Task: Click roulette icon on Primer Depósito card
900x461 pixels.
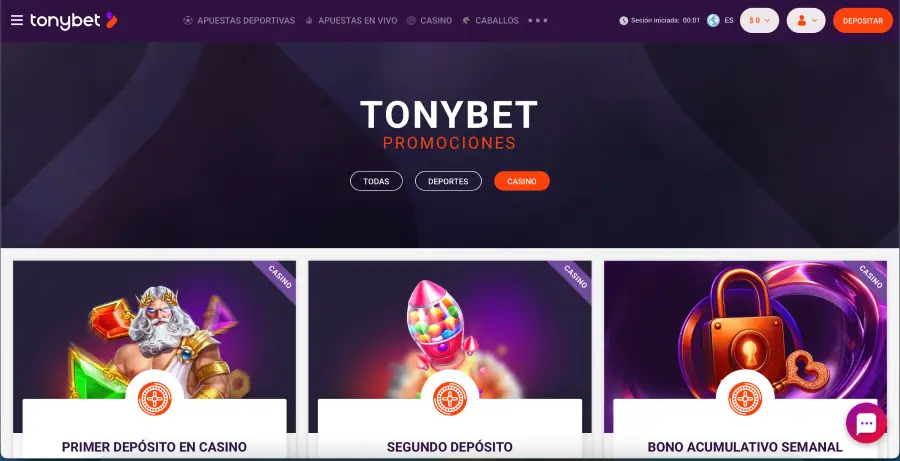Action: 154,398
